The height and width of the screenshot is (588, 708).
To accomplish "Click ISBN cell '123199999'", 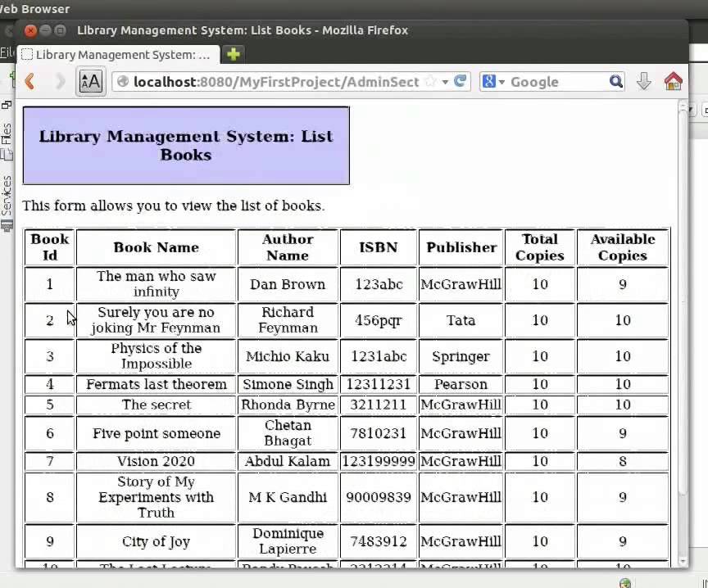I will [379, 461].
